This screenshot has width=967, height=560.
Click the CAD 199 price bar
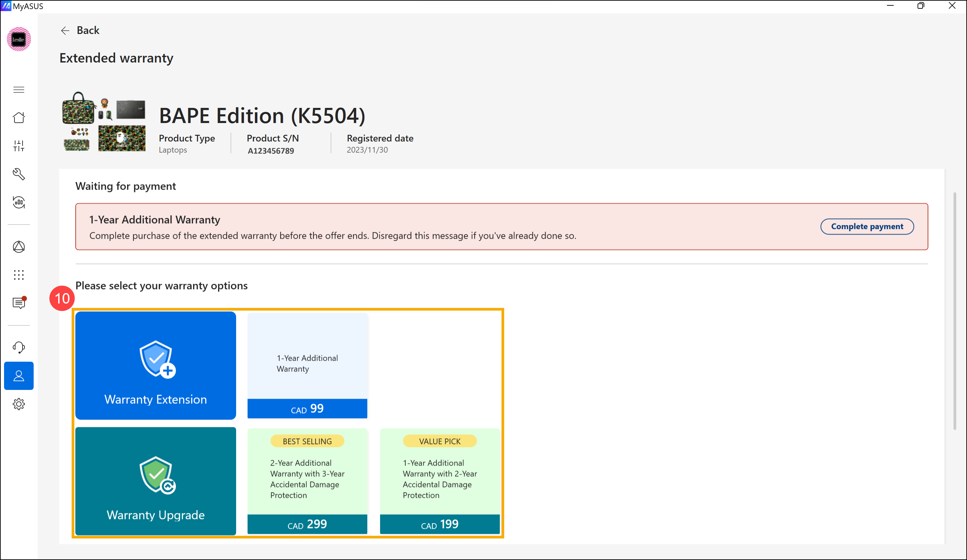(440, 524)
